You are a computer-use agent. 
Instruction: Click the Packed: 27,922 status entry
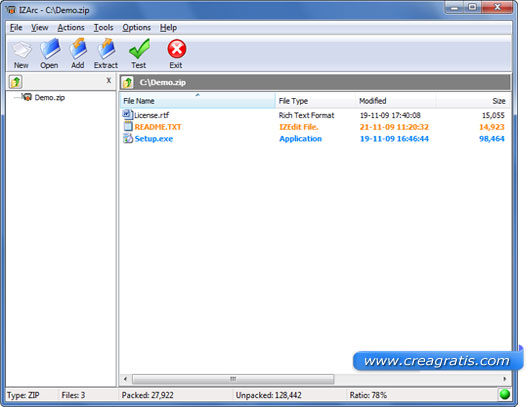click(147, 395)
